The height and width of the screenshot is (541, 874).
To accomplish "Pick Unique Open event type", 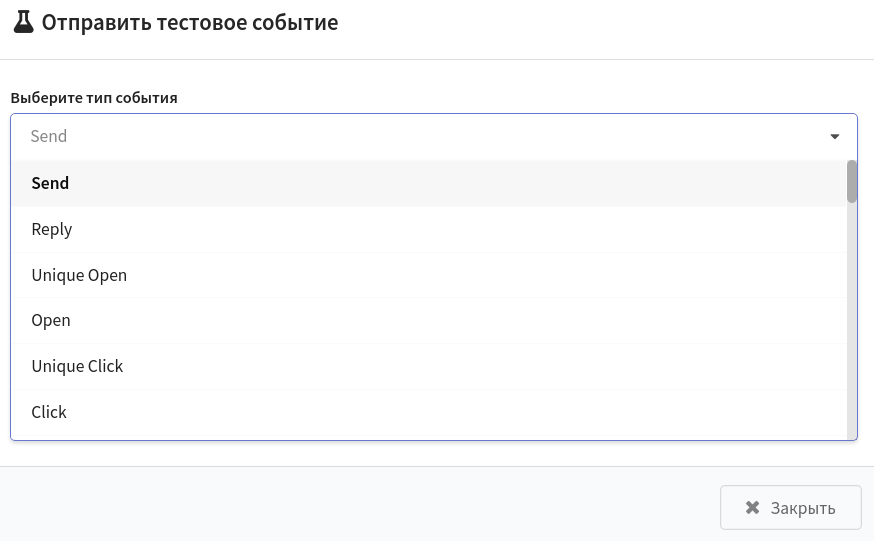I will coord(429,275).
